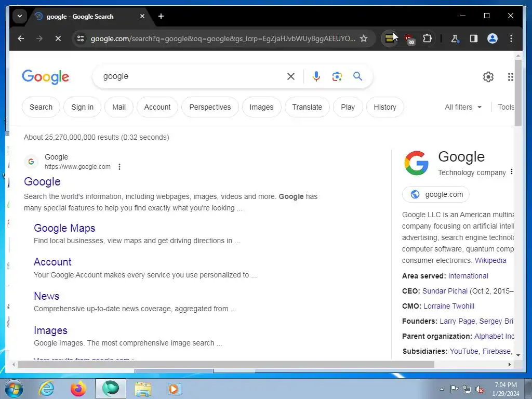The image size is (532, 399).
Task: Click in the Google search input field
Action: click(193, 76)
